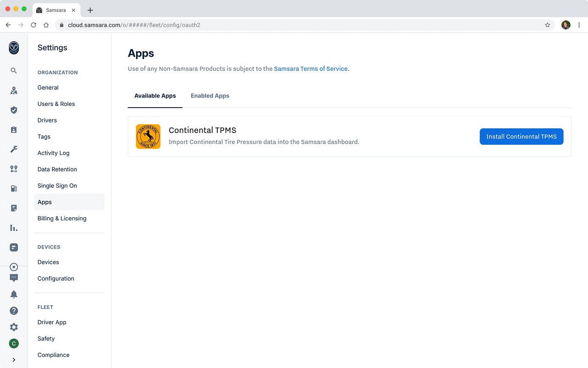The width and height of the screenshot is (588, 368).
Task: Open a new browser tab
Action: [90, 10]
